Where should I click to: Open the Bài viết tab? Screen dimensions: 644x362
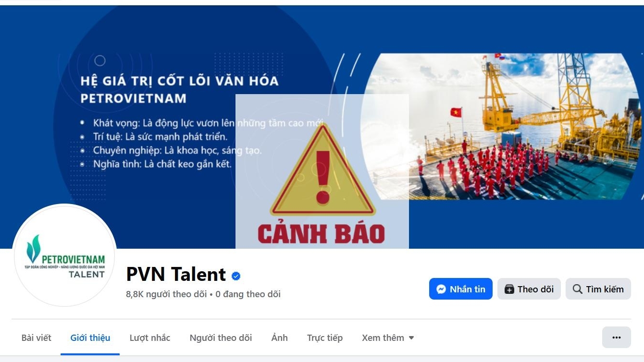pos(37,338)
